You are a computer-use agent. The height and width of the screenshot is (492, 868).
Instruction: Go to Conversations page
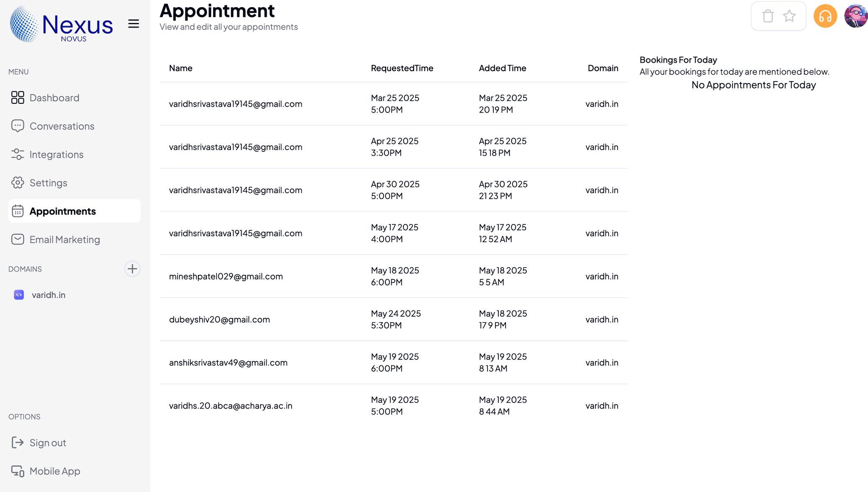(62, 126)
